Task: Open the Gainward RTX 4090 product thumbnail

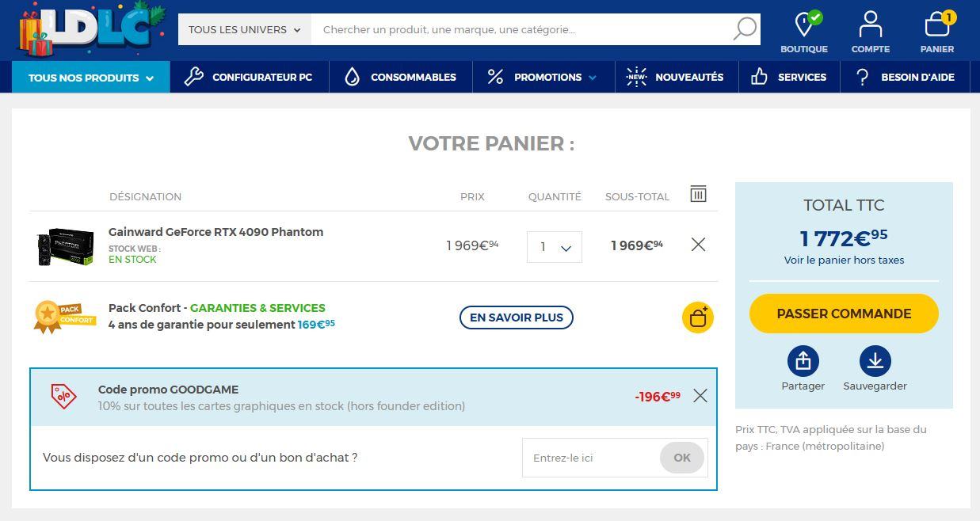Action: point(66,246)
